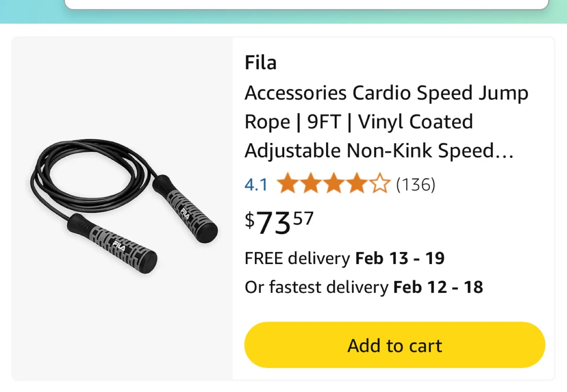This screenshot has height=392, width=567.
Task: Click the Fila brand name
Action: 261,62
